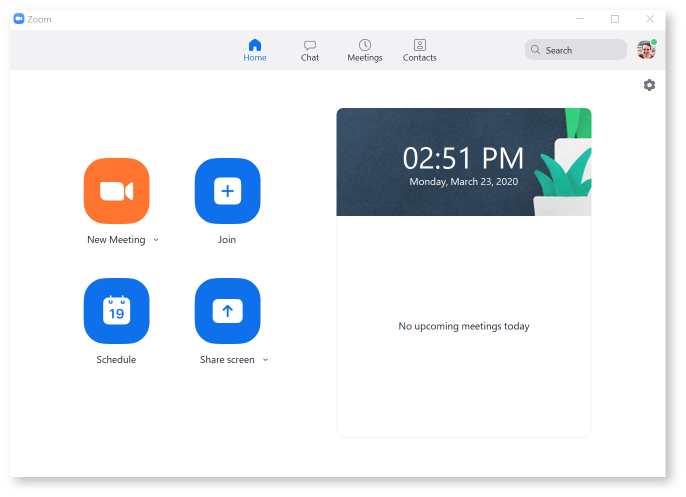Select the Schedule text label

116,360
